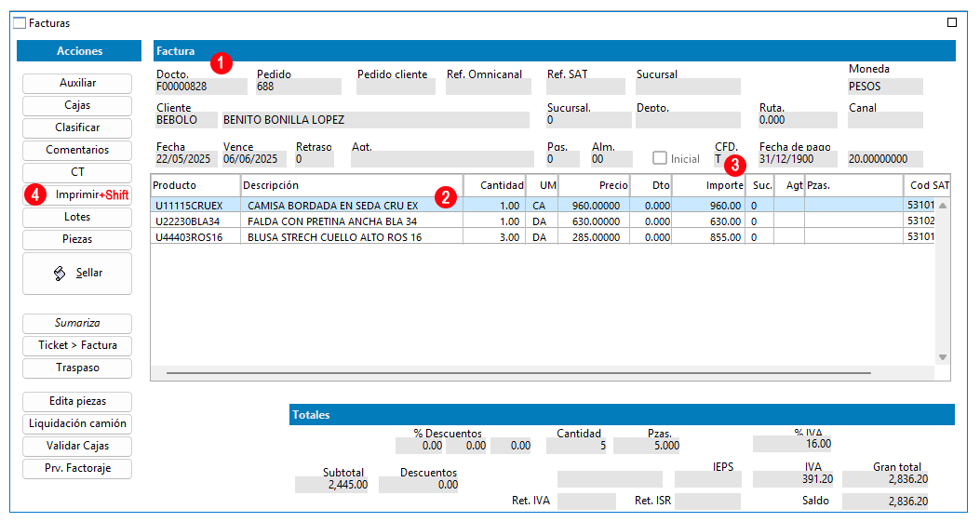Click the Cantidad column header
This screenshot has height=522, width=980.
click(494, 186)
